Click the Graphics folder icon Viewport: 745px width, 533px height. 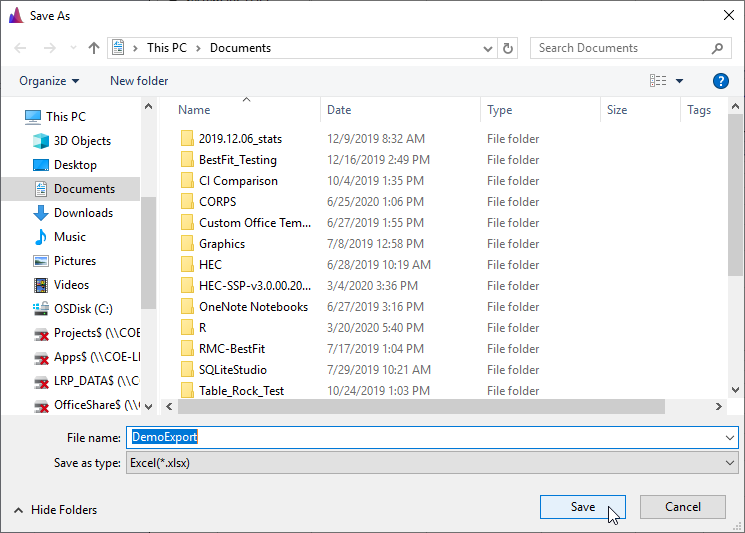click(187, 244)
